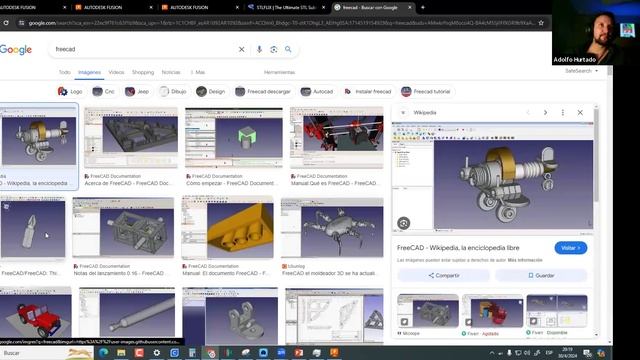Select the Autocad suggestion chip
The image size is (640, 360).
tap(317, 91)
